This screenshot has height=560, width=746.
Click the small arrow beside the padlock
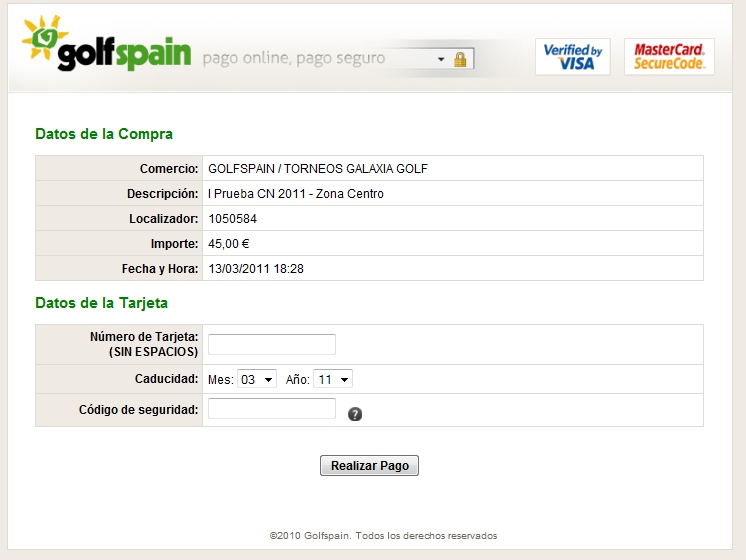441,59
